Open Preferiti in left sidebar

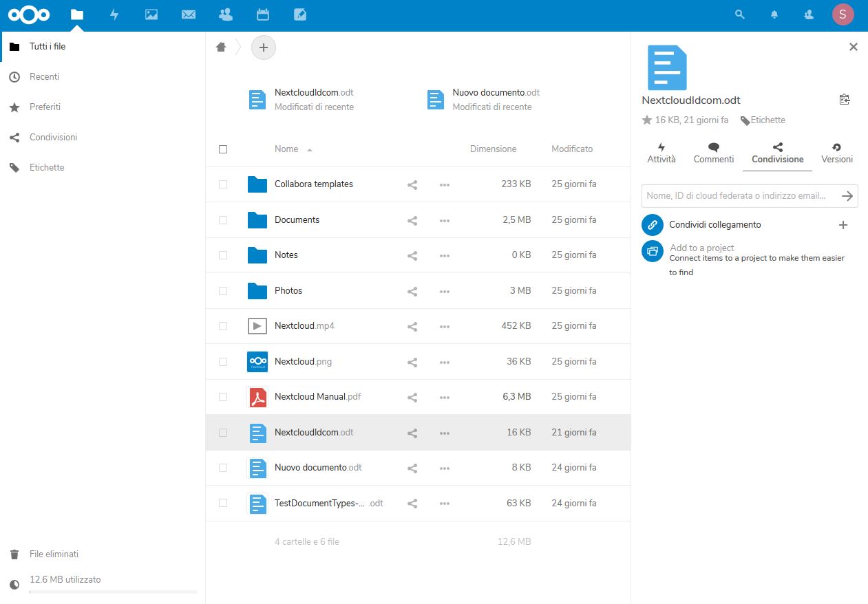coord(103,107)
